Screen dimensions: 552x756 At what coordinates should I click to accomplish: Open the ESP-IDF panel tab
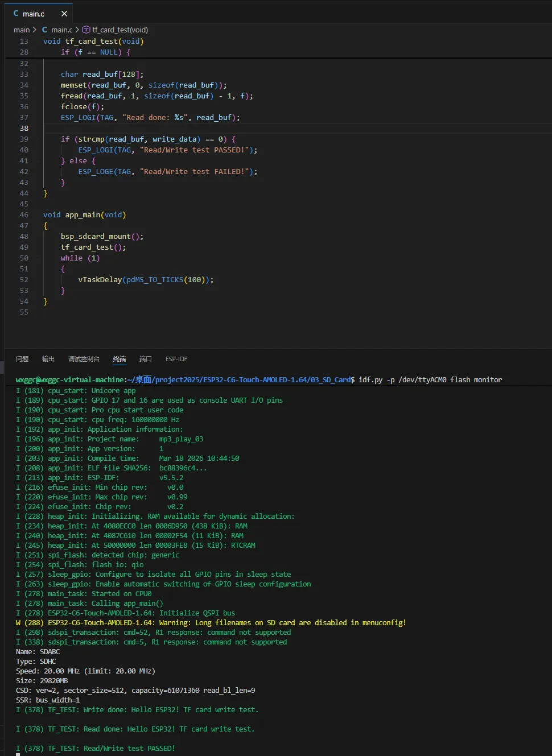(176, 359)
